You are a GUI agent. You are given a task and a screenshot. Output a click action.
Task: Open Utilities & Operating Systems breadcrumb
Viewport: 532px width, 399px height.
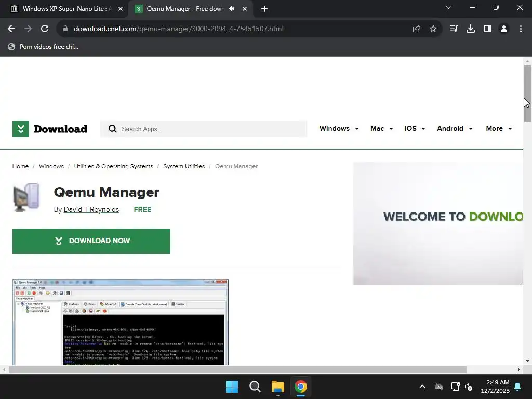pyautogui.click(x=113, y=166)
